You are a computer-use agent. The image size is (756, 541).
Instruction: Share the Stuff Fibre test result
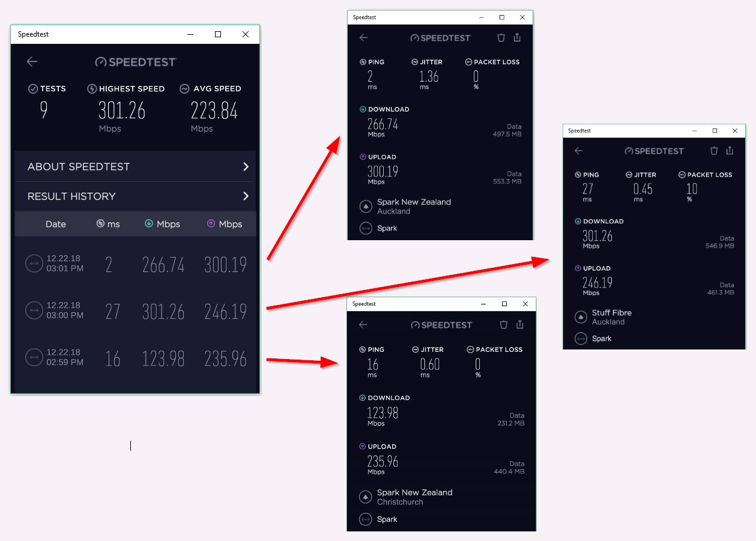click(x=730, y=151)
